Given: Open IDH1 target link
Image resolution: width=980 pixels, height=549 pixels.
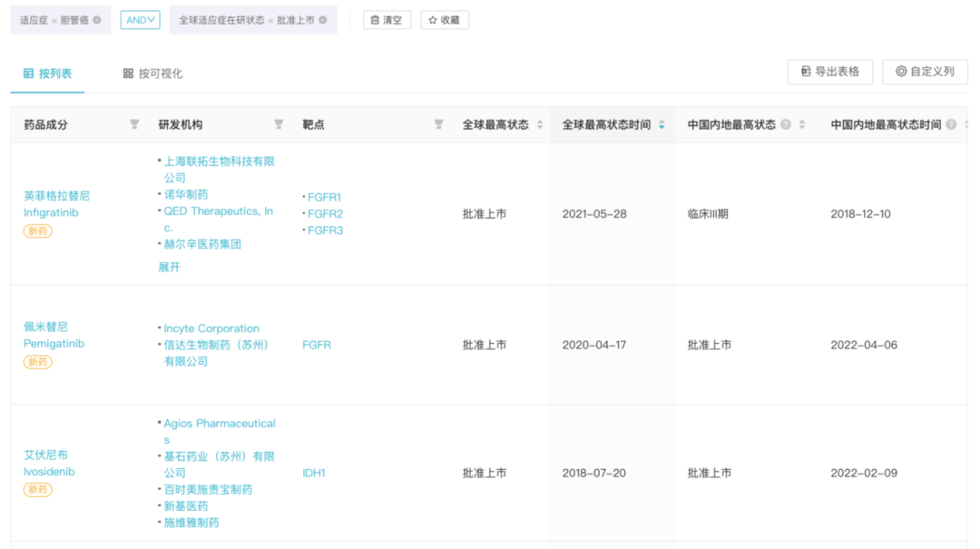Looking at the screenshot, I should pyautogui.click(x=314, y=473).
